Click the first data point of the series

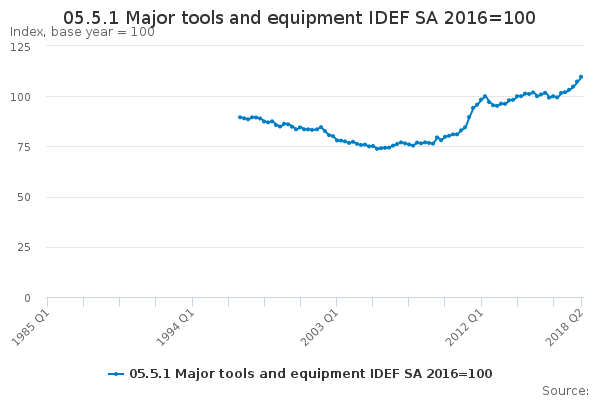(x=240, y=117)
